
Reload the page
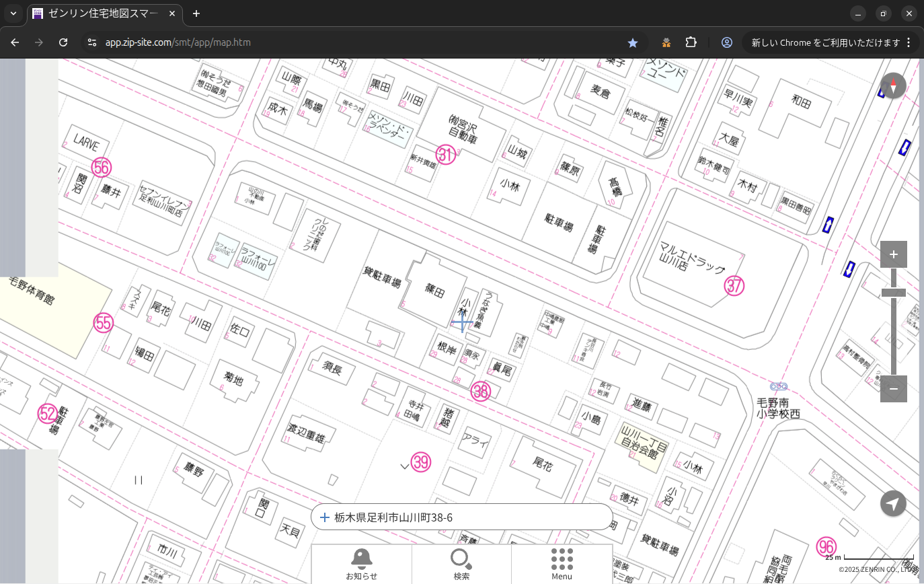[63, 42]
